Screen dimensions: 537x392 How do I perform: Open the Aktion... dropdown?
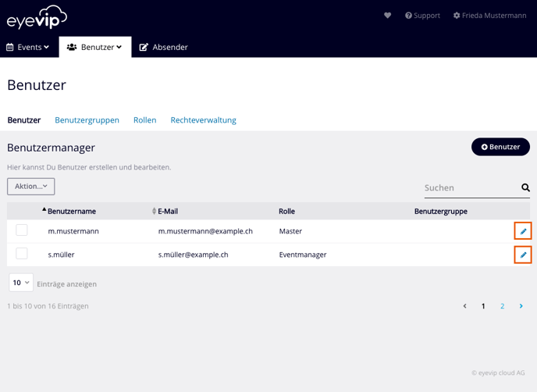[31, 187]
